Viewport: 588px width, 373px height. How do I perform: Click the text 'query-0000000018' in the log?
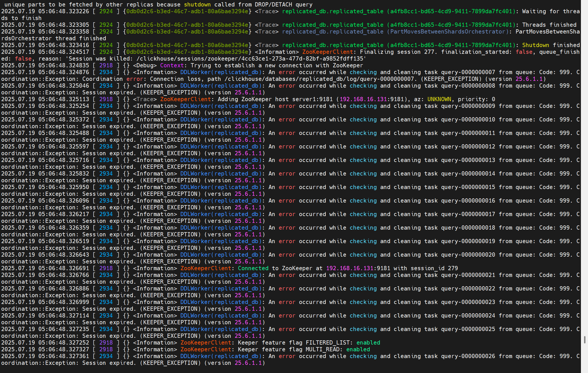[x=468, y=228]
